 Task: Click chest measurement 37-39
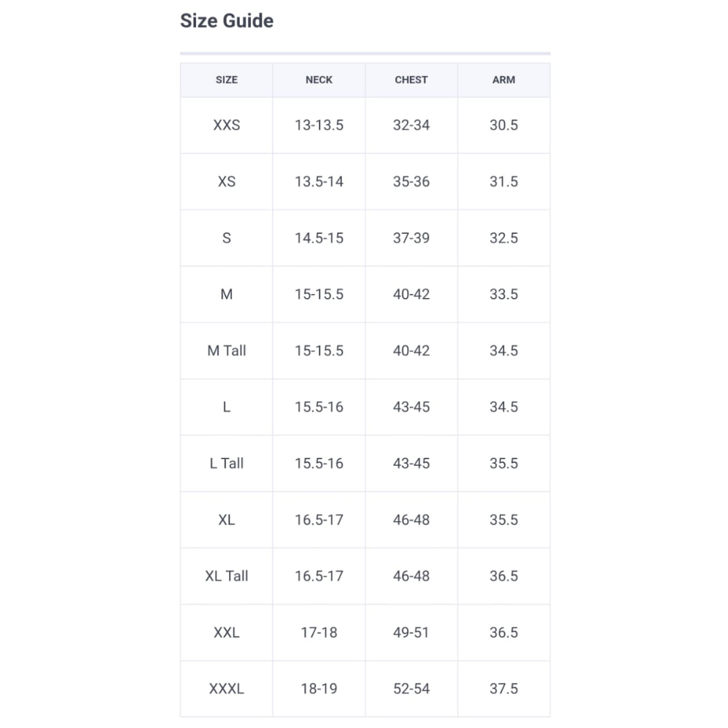coord(411,238)
